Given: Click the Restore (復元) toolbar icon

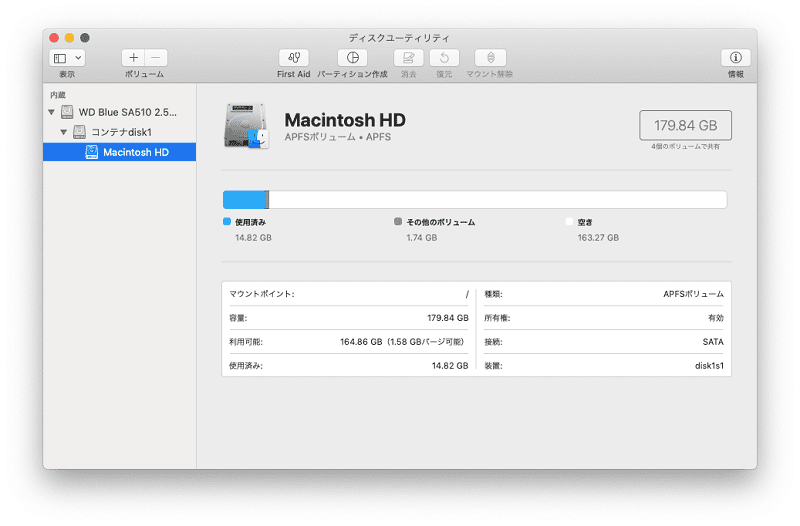Looking at the screenshot, I should (x=444, y=58).
